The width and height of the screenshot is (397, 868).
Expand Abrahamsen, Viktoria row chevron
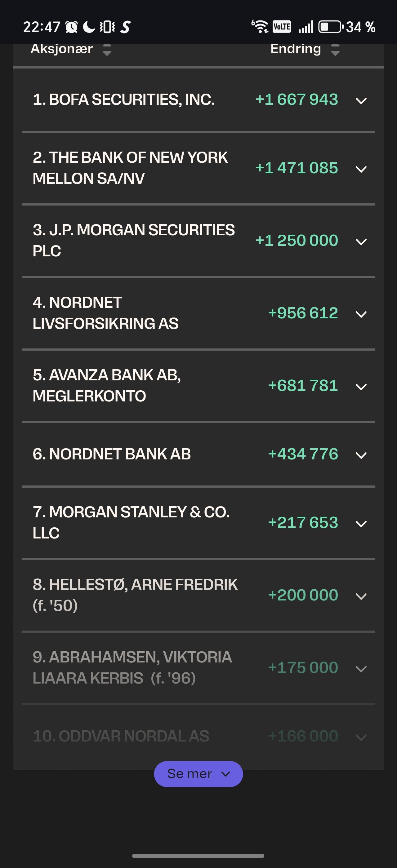click(361, 669)
